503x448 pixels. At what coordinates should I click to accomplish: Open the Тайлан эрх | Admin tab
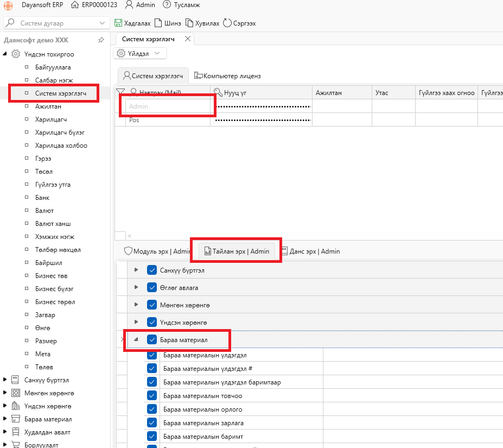(x=237, y=251)
